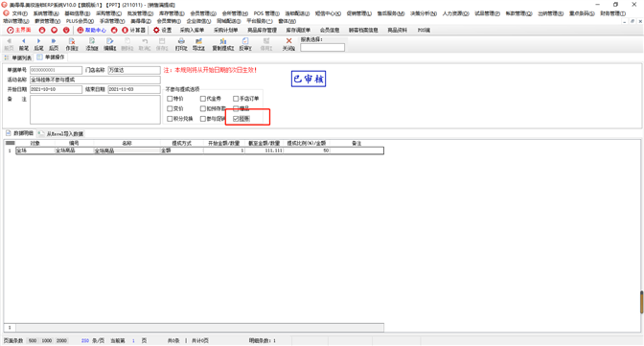Image resolution: width=644 pixels, height=346 pixels.
Task: Click the 导出 export icon
Action: [198, 41]
